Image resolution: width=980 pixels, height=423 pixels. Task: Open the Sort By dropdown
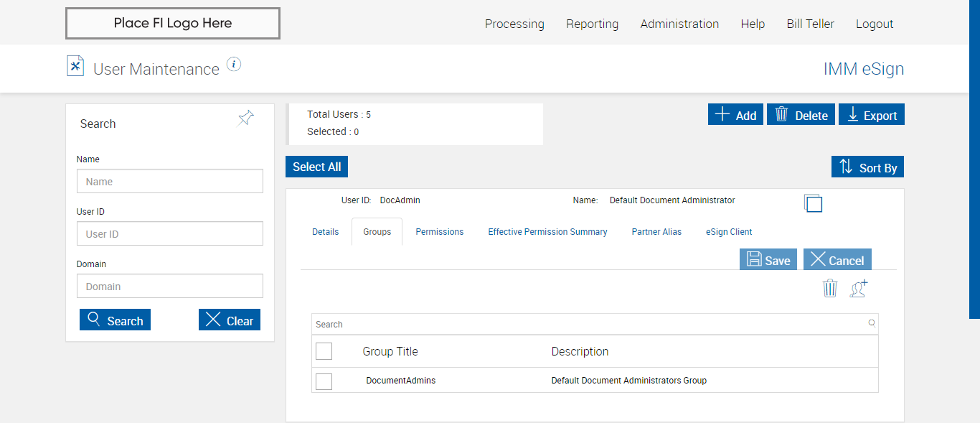tap(867, 167)
